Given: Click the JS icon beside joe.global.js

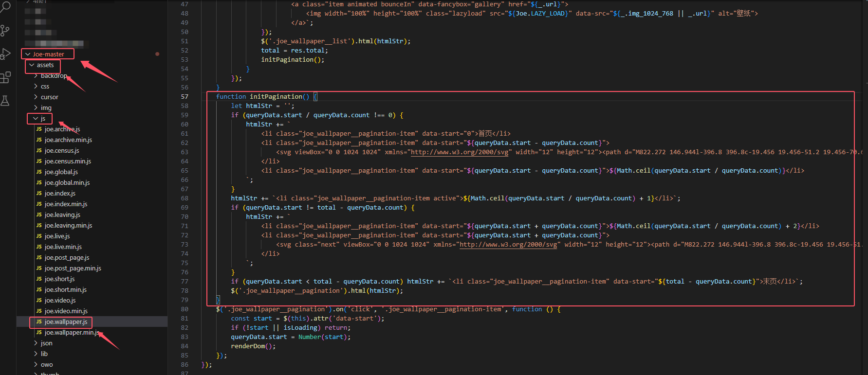Looking at the screenshot, I should [39, 172].
